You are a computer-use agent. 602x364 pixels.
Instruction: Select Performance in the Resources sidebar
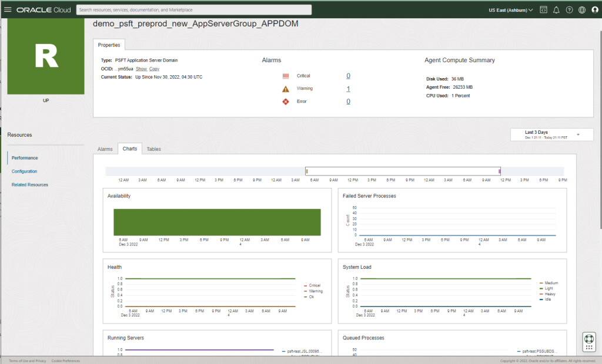pyautogui.click(x=25, y=157)
